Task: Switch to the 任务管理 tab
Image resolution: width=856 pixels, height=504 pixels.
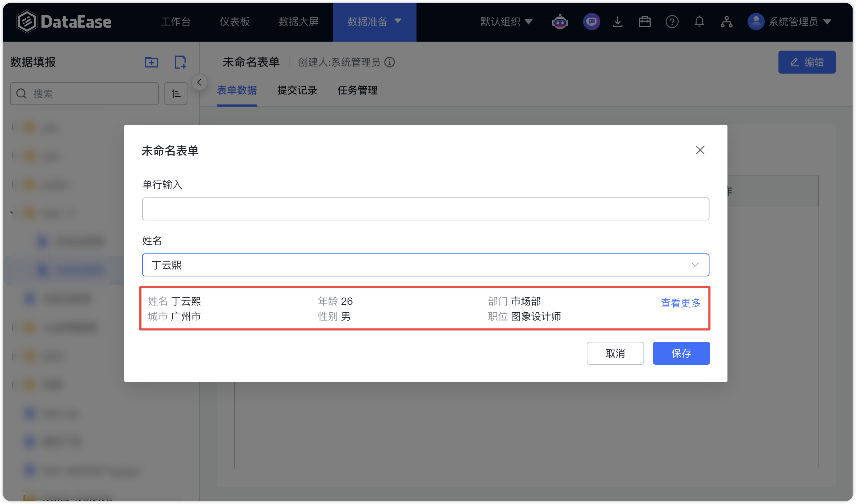Action: [358, 90]
